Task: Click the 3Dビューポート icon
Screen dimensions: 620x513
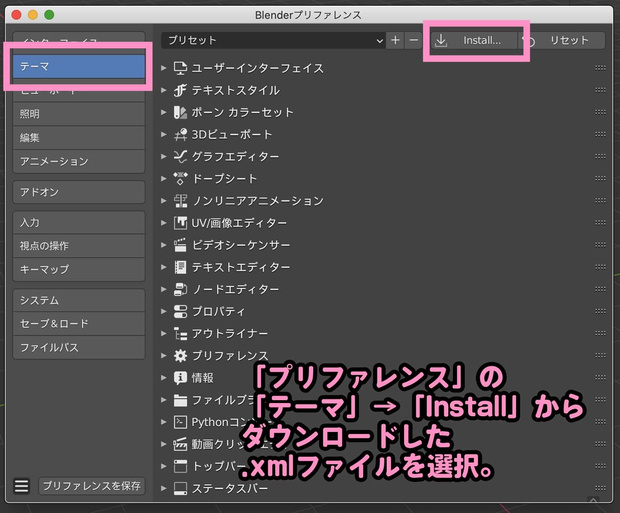Action: coord(180,134)
